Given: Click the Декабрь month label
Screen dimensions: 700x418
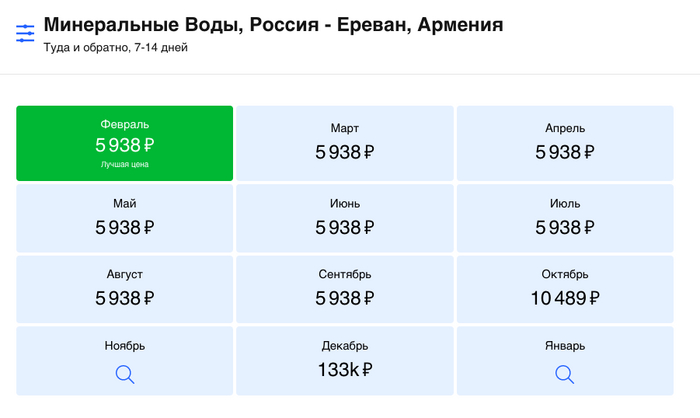Looking at the screenshot, I should [x=345, y=346].
